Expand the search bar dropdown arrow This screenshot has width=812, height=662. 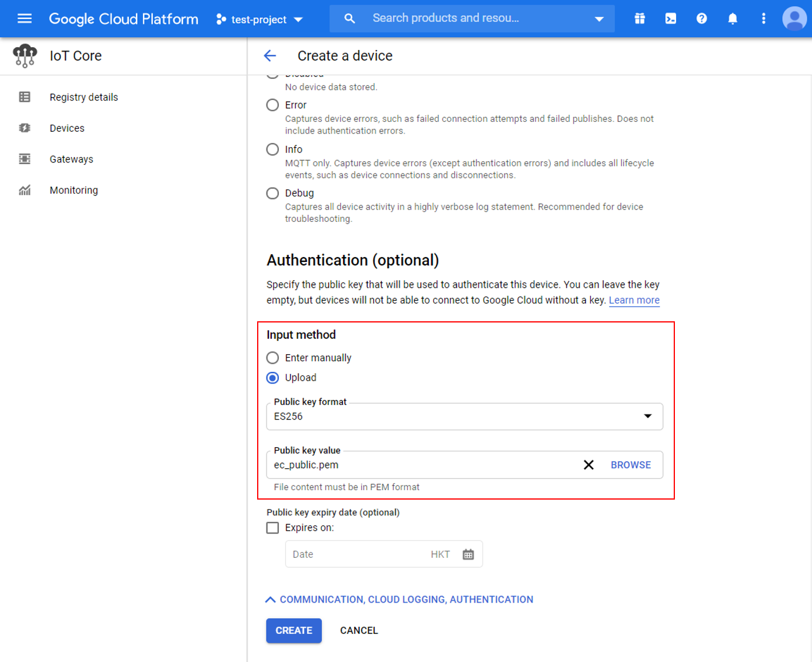[599, 19]
